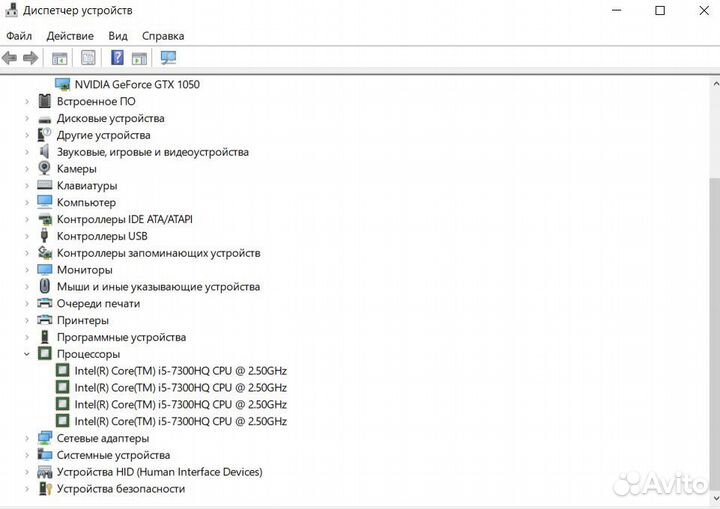The image size is (720, 509).
Task: Open the Файл menu
Action: 19,36
